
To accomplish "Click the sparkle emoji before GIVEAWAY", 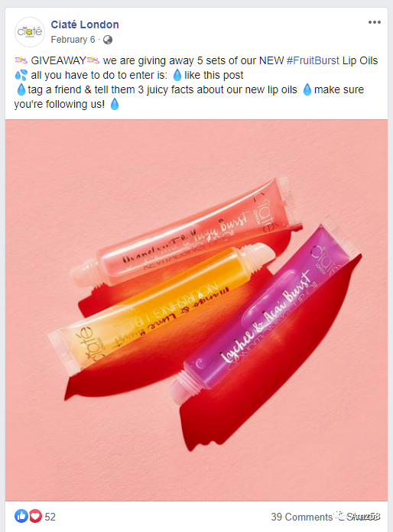I will pos(21,60).
